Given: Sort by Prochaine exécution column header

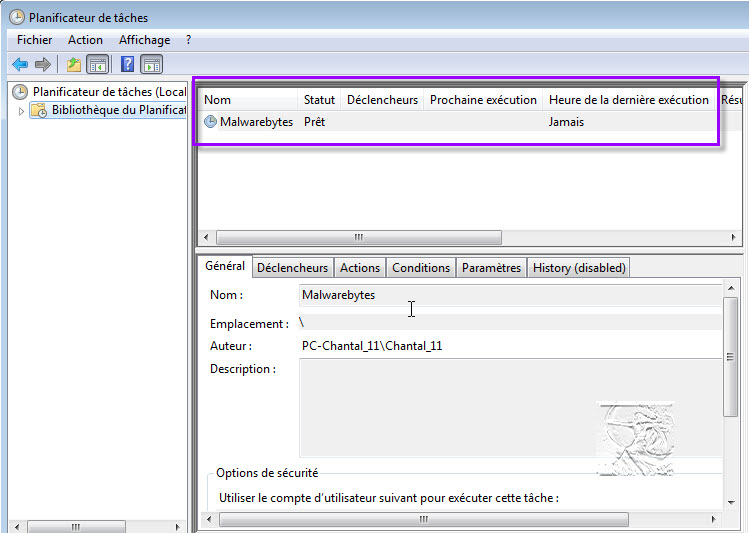Looking at the screenshot, I should pos(483,100).
